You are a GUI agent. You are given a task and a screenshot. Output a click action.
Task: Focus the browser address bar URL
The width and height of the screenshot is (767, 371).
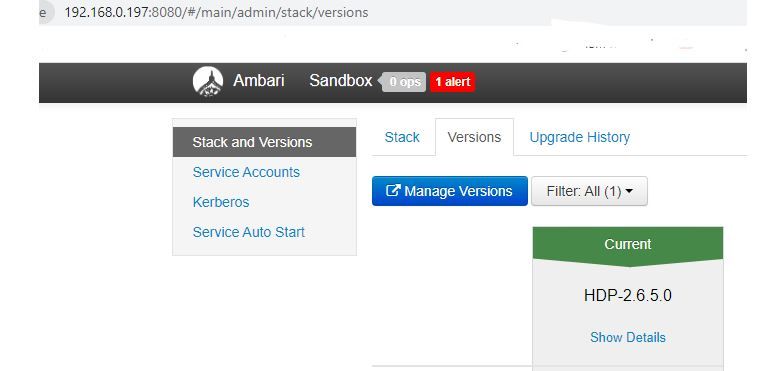(216, 12)
